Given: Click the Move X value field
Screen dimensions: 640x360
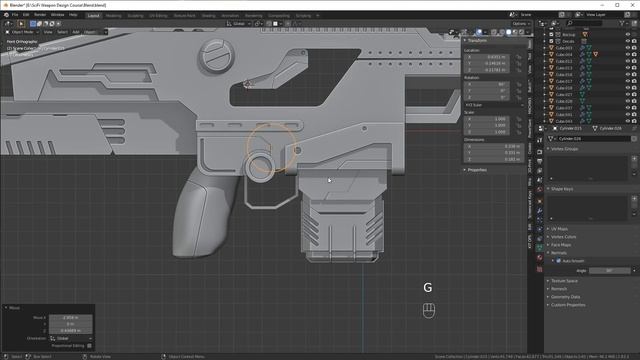Looking at the screenshot, I should click(71, 317).
